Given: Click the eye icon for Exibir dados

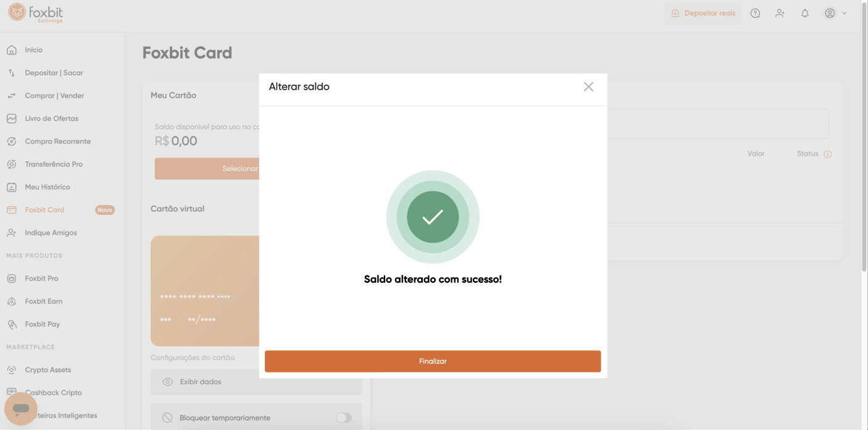Looking at the screenshot, I should (167, 382).
